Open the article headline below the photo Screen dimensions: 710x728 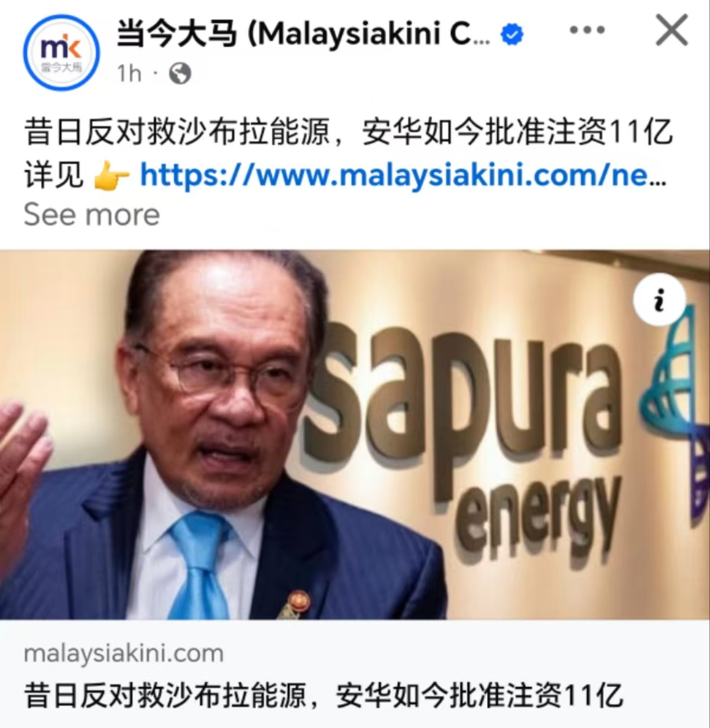click(x=324, y=695)
